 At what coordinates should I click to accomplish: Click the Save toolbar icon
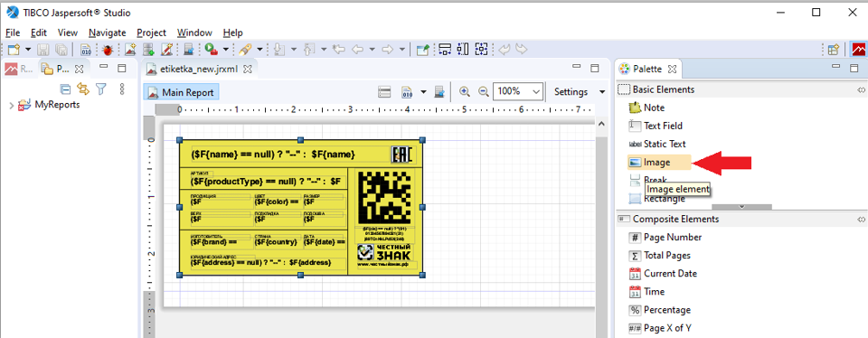pos(43,50)
